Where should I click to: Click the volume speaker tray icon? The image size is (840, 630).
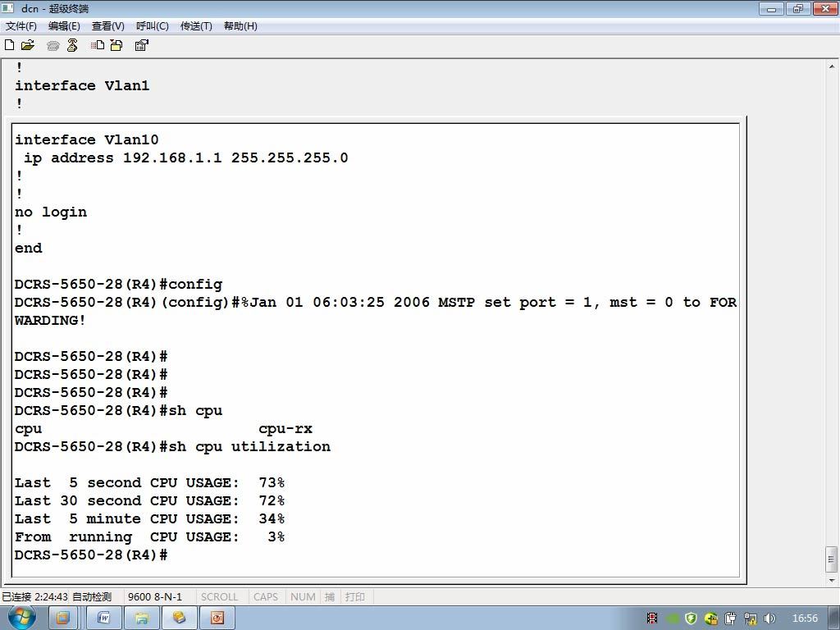(769, 619)
